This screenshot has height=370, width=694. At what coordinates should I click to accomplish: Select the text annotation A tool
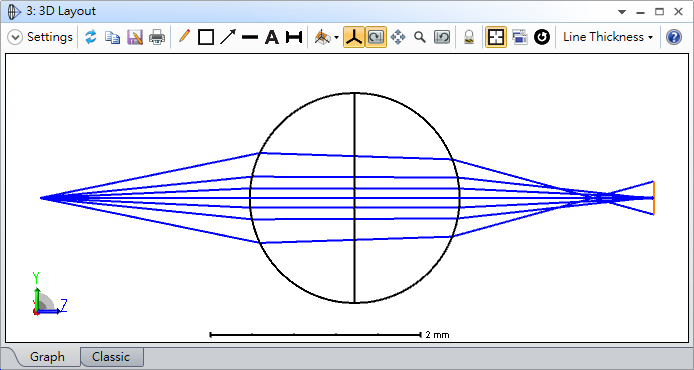point(272,37)
